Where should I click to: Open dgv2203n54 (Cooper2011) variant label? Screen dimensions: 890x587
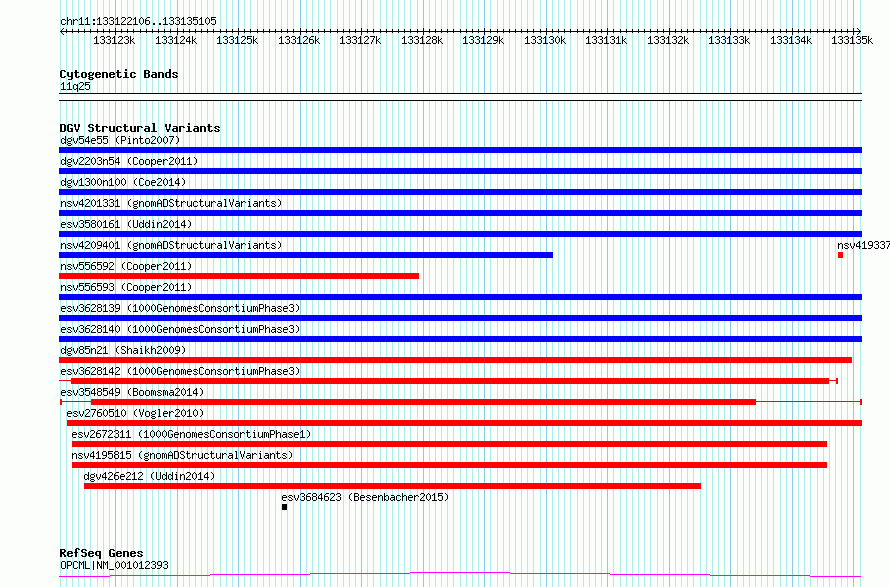point(129,161)
